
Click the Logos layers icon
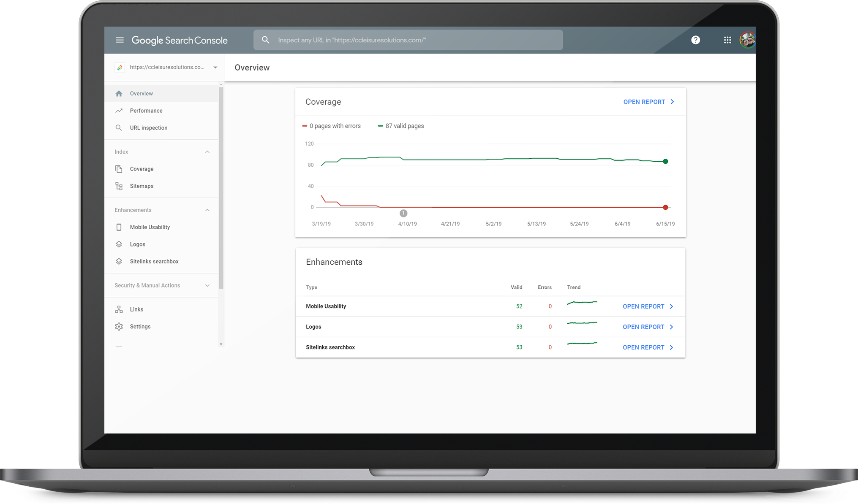coord(119,244)
